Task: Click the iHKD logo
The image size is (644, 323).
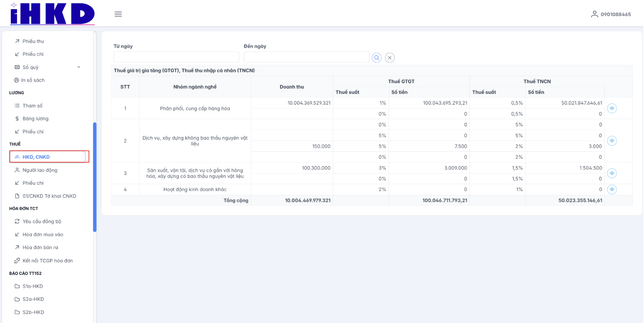Action: 52,14
